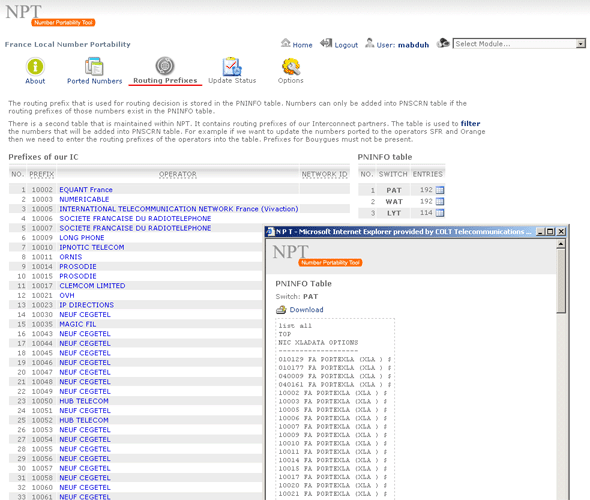590x500 pixels.
Task: Open the Ported Numbers icon
Action: click(x=94, y=67)
